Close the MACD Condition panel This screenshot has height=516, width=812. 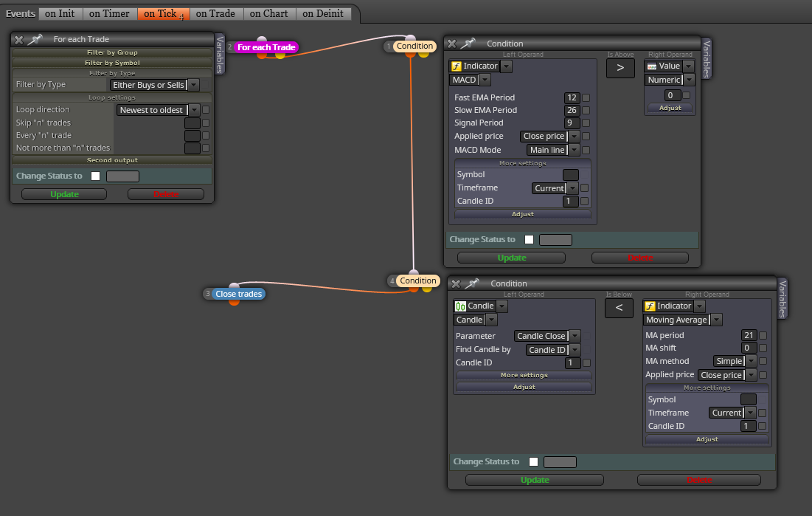click(452, 44)
